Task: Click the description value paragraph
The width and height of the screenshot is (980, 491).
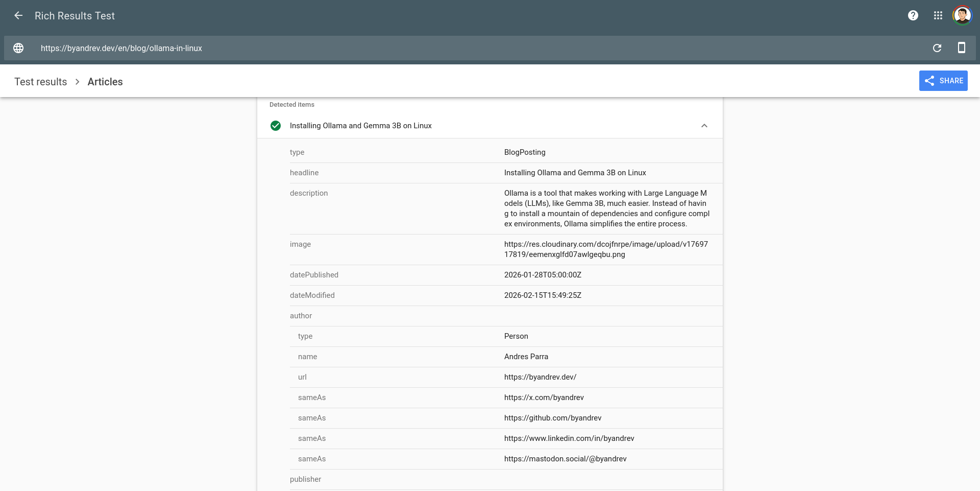Action: pyautogui.click(x=607, y=208)
